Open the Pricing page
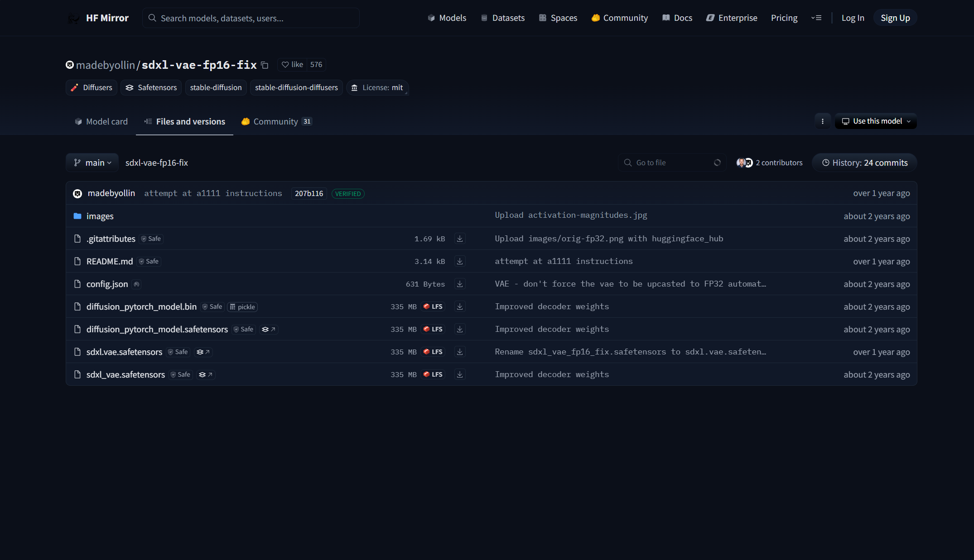Screen dimensions: 974x560 [784, 18]
